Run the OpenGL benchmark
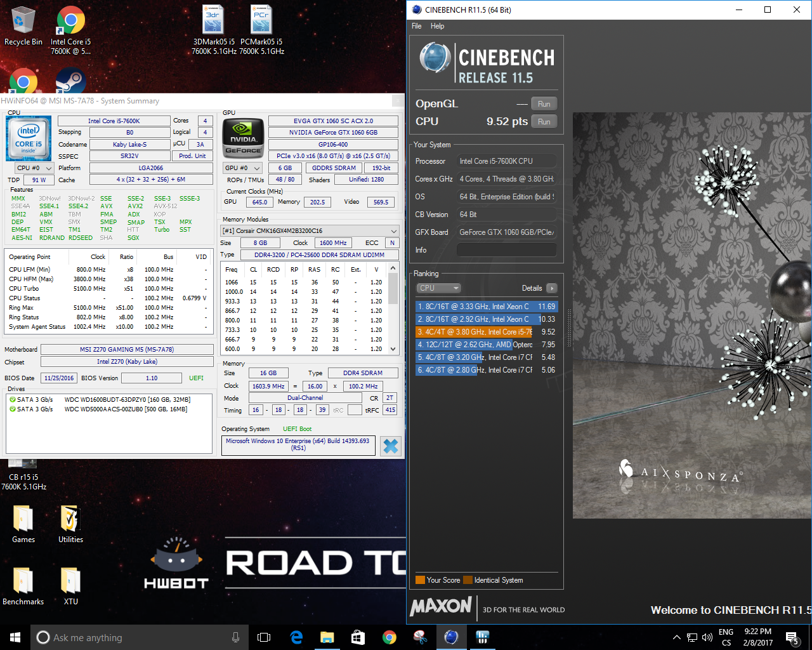 [x=544, y=104]
